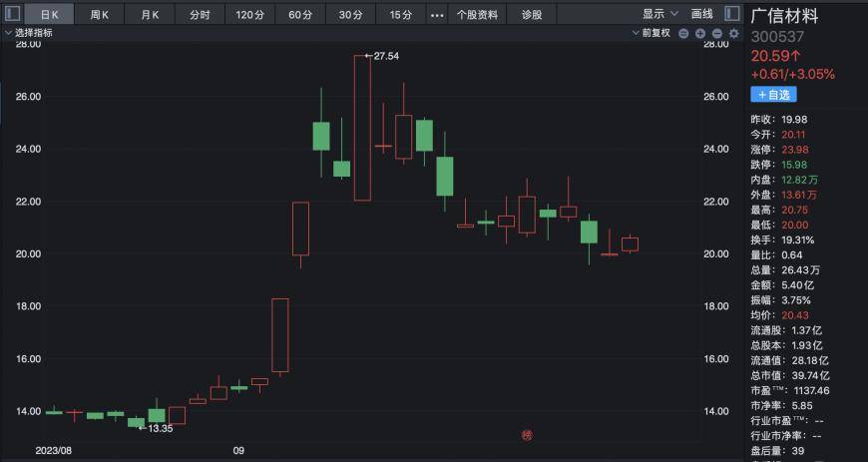Click the 涨停 23.98 row
This screenshot has width=868, height=462.
779,150
